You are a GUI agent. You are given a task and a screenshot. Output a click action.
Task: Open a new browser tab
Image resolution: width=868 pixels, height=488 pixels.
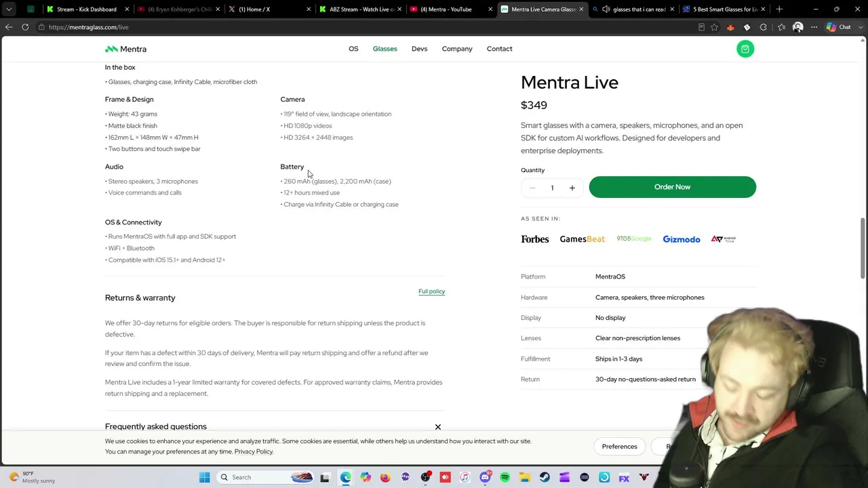779,9
